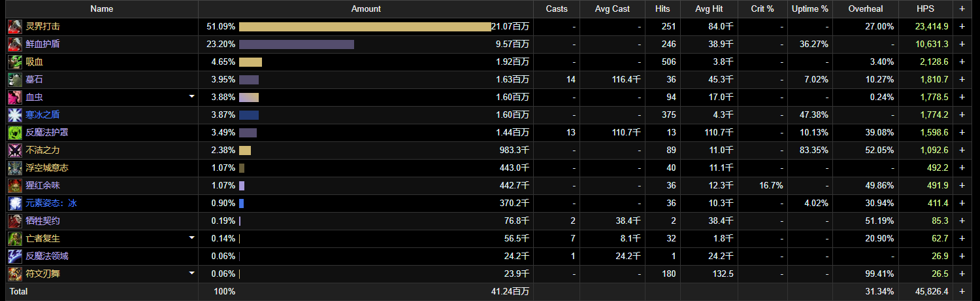
Task: Click the 鲜血护盾 spell icon
Action: tap(14, 44)
